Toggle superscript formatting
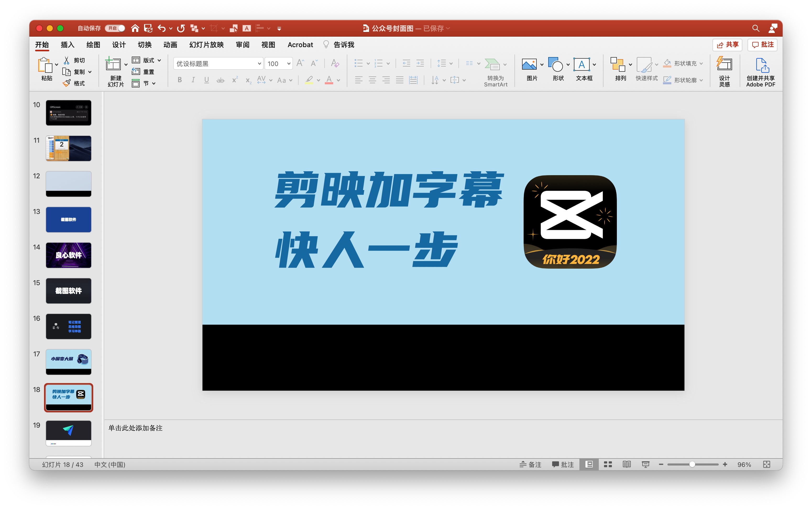812x509 pixels. (235, 80)
